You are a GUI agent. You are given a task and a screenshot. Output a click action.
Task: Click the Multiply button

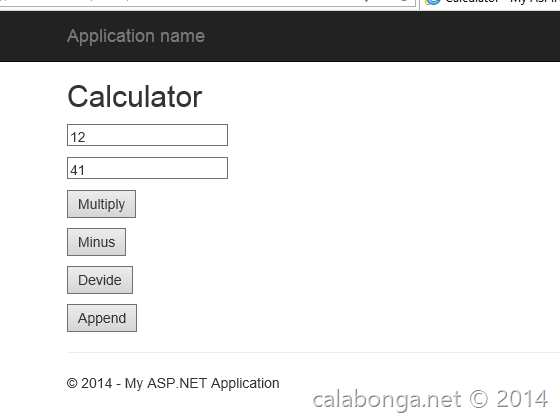point(101,204)
